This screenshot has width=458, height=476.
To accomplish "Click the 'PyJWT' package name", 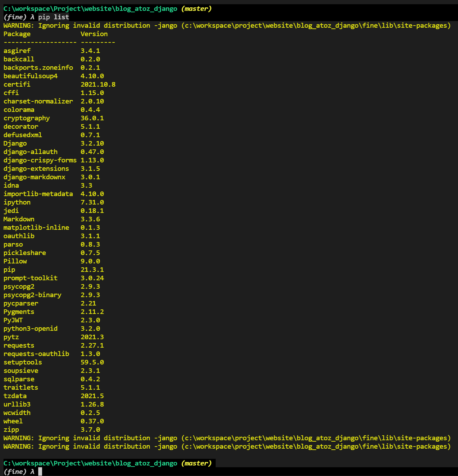I will 13,320.
